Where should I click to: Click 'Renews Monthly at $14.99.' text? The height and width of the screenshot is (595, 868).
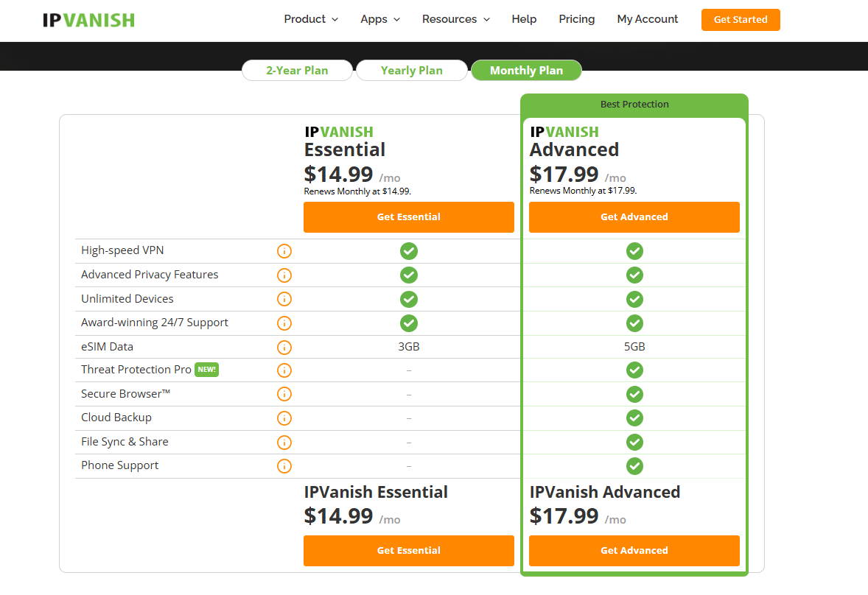click(357, 191)
